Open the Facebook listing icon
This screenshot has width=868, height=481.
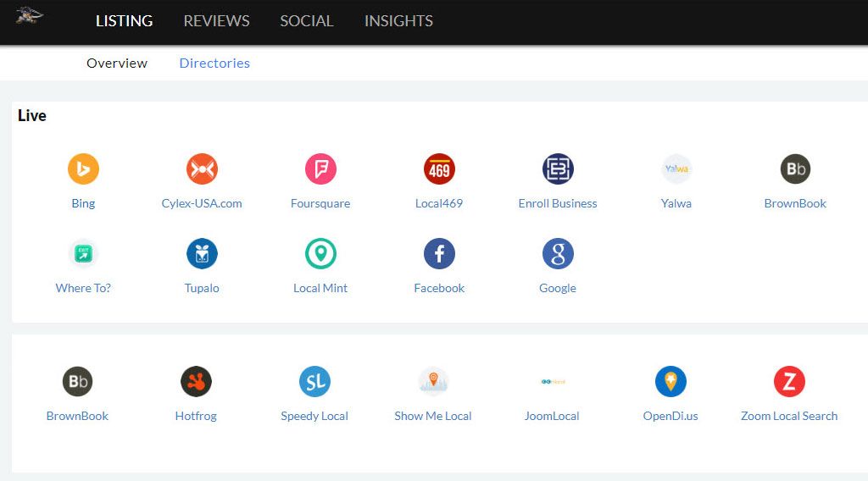click(x=439, y=254)
